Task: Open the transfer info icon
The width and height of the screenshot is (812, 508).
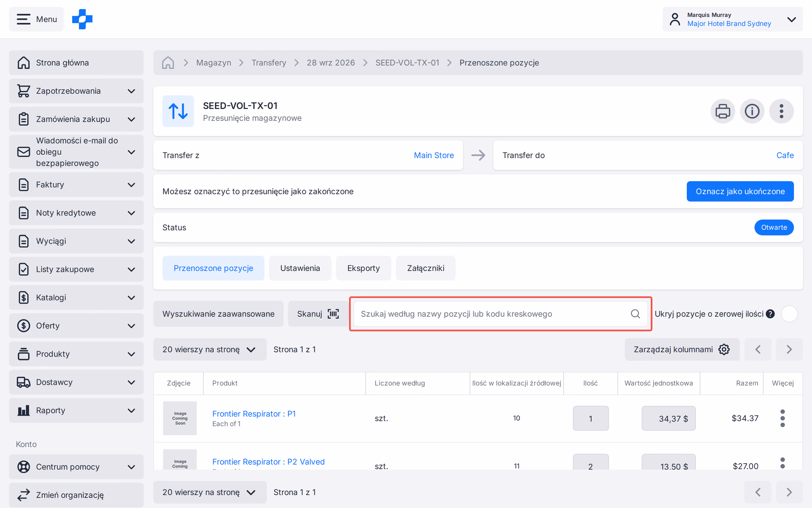Action: (752, 111)
